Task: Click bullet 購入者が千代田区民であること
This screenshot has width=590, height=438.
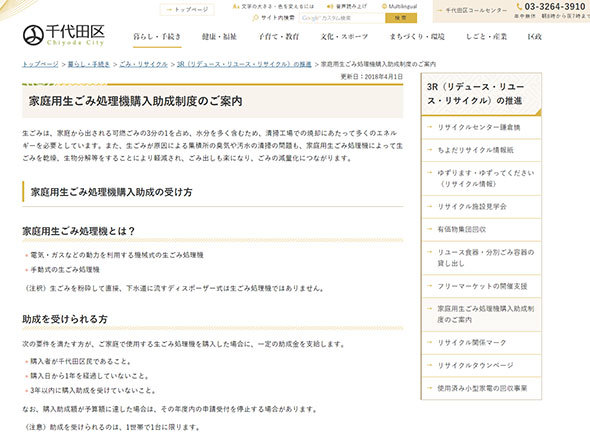Action: 81,362
